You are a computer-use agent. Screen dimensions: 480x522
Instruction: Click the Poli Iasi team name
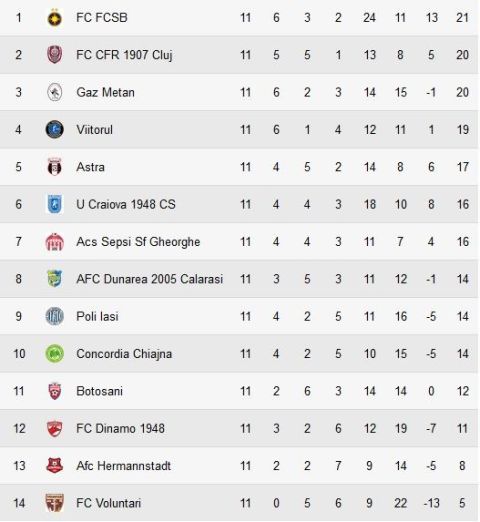pyautogui.click(x=97, y=316)
